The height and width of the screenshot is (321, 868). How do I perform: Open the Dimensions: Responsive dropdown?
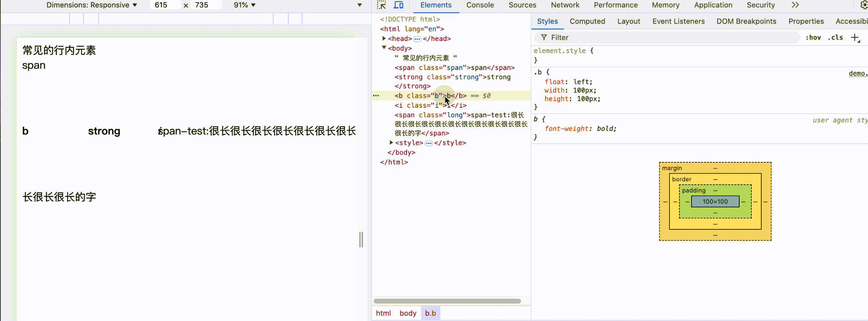[92, 5]
